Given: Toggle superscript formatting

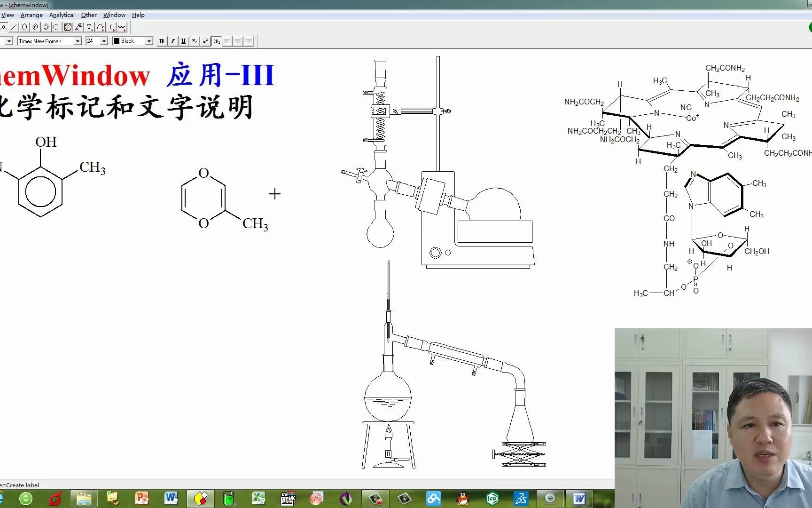Looking at the screenshot, I should (x=205, y=41).
